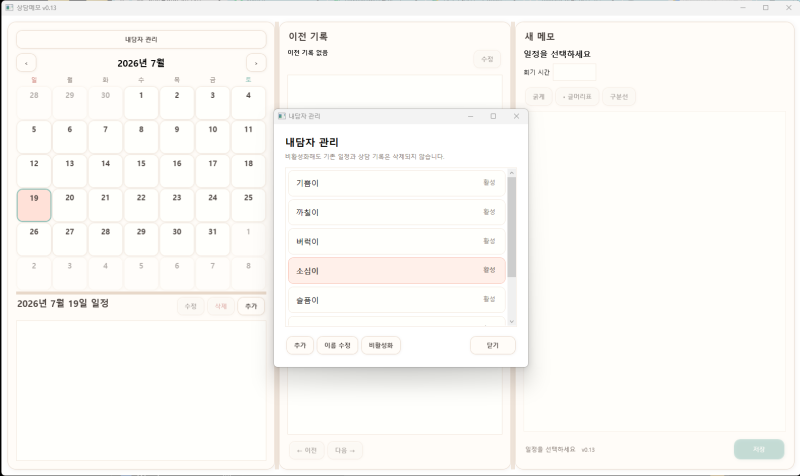Viewport: 800px width, 476px height.
Task: Go to previous month in calendar
Action: click(26, 63)
